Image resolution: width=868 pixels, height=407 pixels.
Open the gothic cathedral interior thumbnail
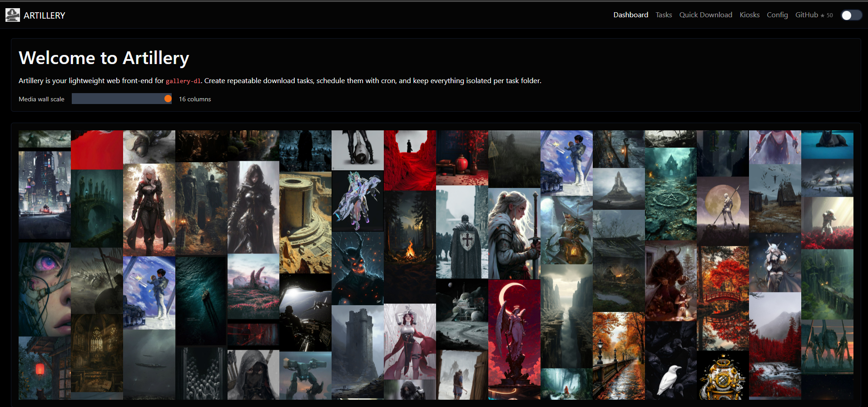click(x=97, y=353)
